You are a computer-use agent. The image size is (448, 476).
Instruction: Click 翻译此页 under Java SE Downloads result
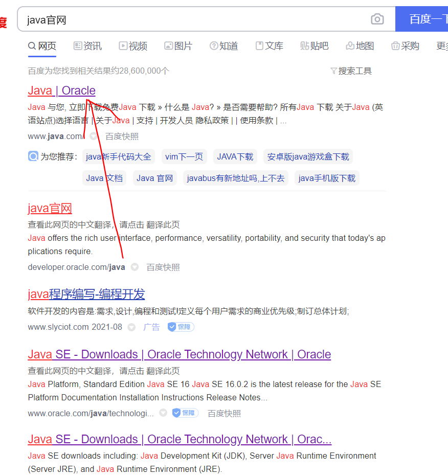[x=163, y=371]
